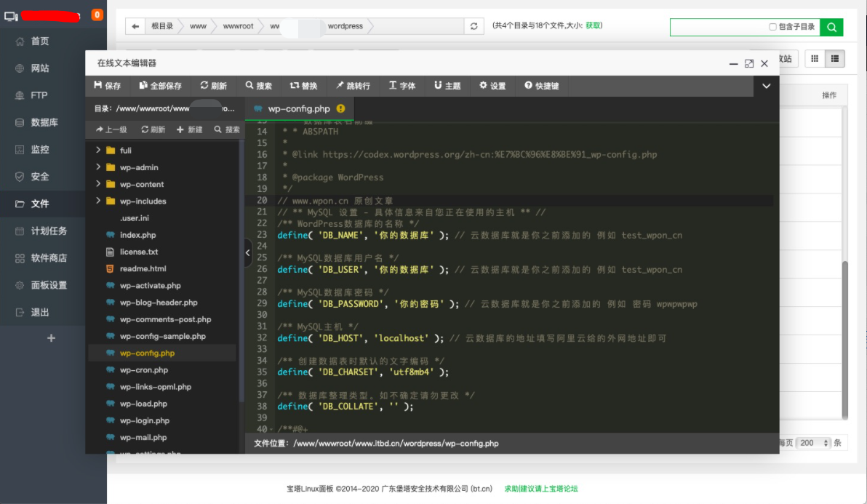Screen dimensions: 867x504
Task: Open wp-blog-header.php in the file tree
Action: [158, 303]
